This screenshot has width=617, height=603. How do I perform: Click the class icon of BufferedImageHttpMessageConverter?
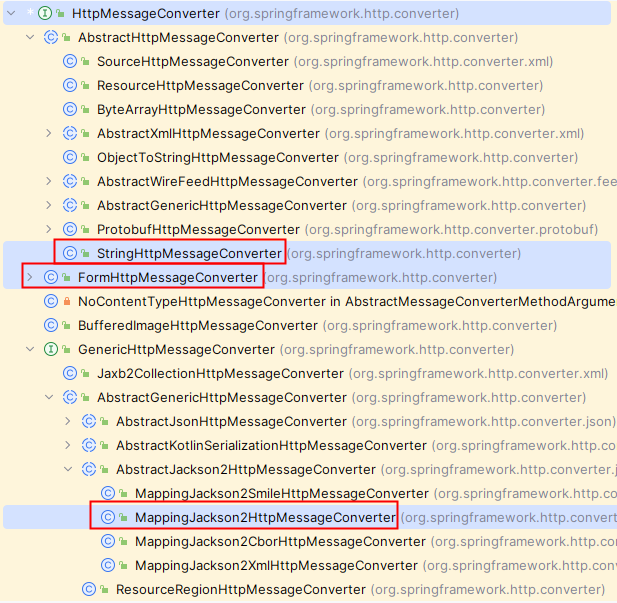51,326
